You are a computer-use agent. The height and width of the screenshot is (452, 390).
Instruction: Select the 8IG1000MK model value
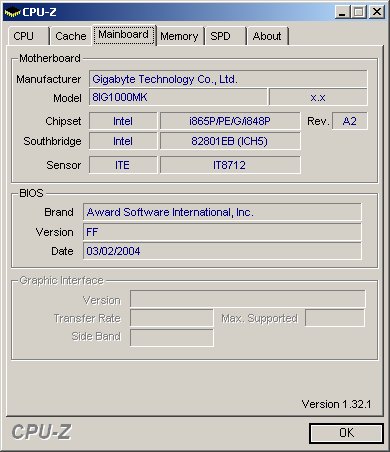coord(178,97)
